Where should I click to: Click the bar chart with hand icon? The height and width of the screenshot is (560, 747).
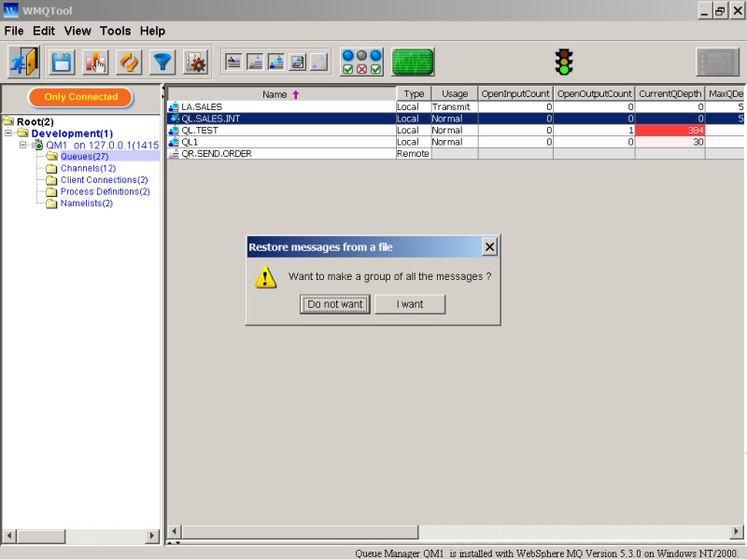click(x=95, y=63)
